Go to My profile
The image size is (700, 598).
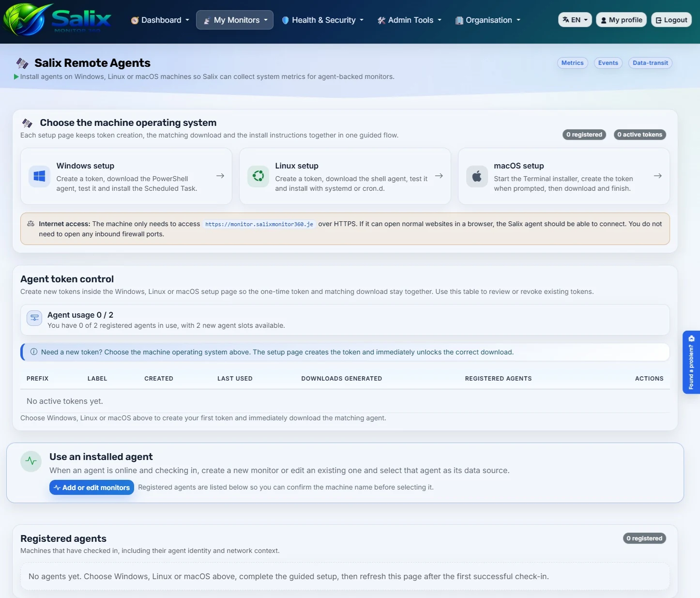click(621, 20)
